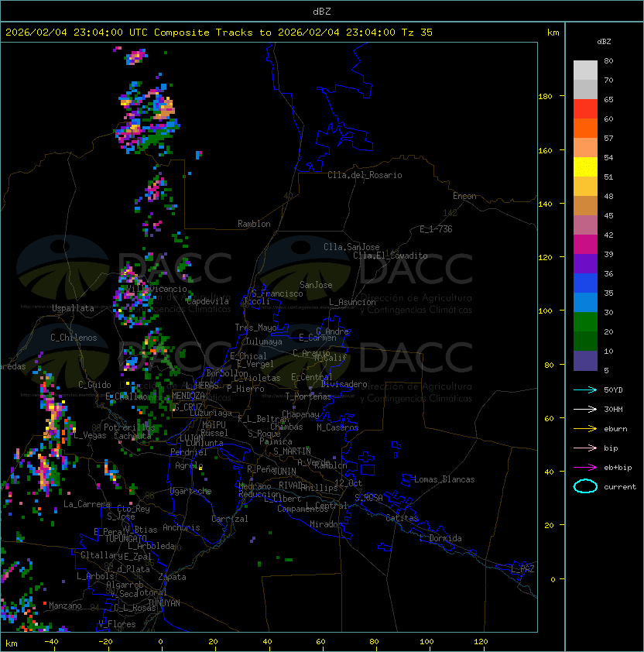Click the 'S_MARTIN' map label
Screen dimensions: 644x652
[x=292, y=451]
